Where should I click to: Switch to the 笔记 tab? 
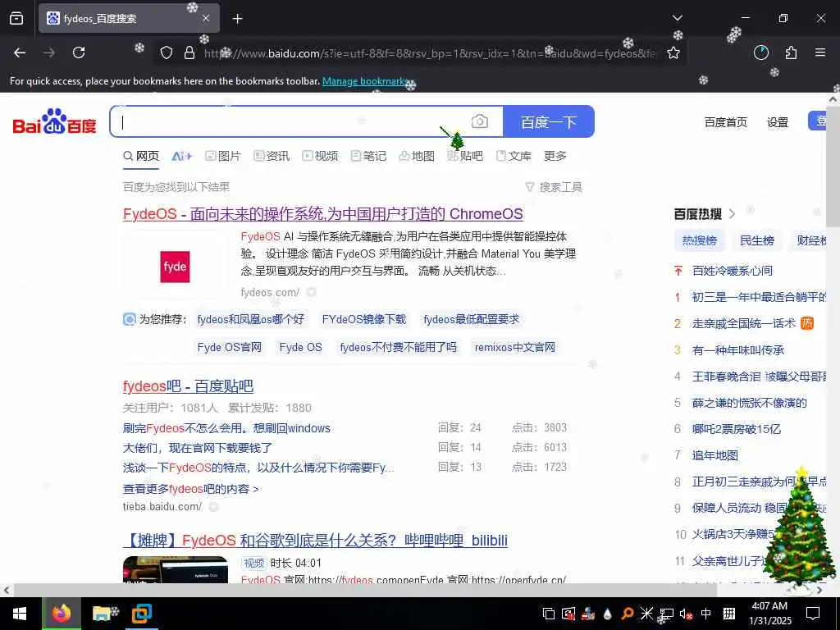point(368,156)
